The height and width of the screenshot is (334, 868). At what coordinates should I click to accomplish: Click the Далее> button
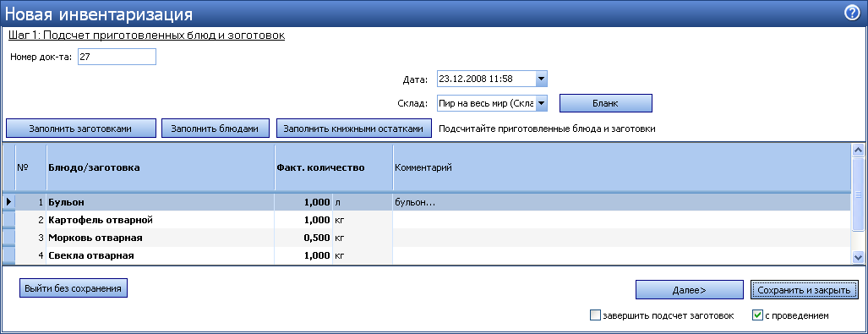click(x=689, y=290)
